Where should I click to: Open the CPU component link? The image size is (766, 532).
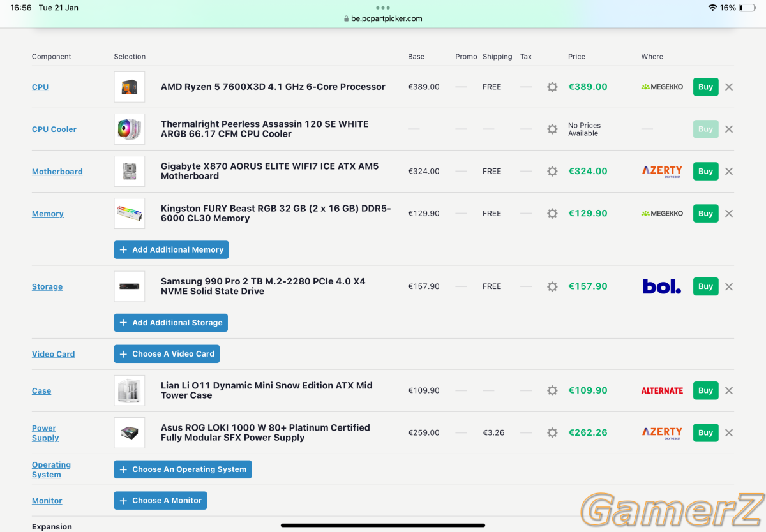[x=40, y=87]
